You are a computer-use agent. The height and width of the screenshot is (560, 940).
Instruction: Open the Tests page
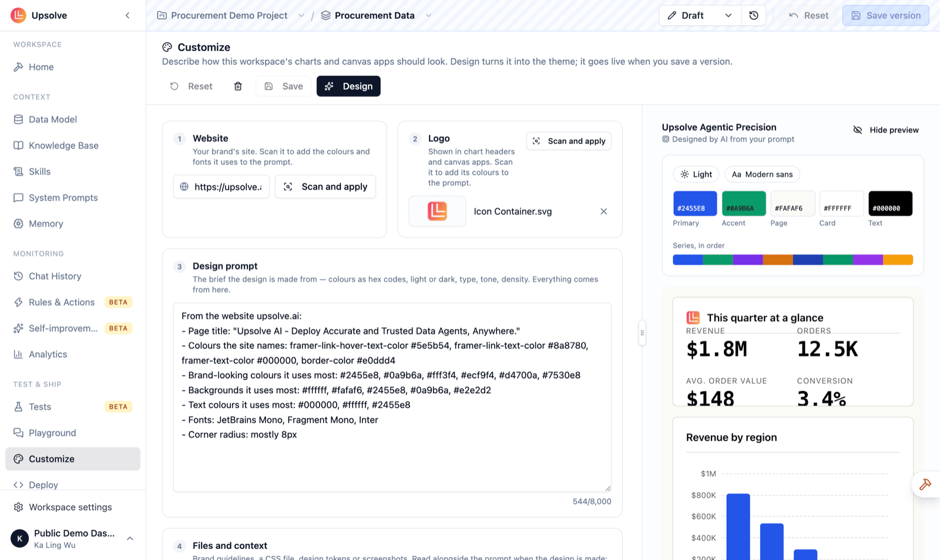73,407
